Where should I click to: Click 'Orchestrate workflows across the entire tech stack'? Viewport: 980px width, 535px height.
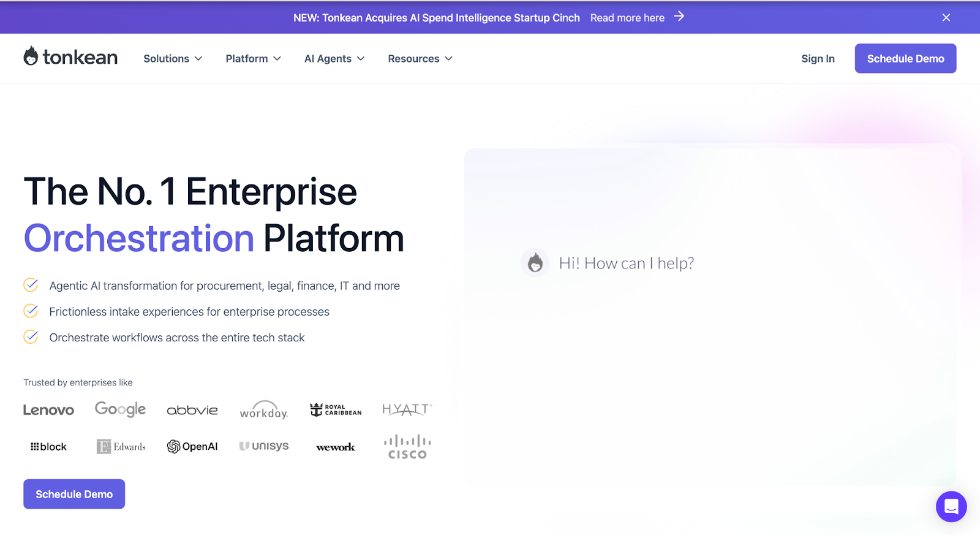coord(177,338)
